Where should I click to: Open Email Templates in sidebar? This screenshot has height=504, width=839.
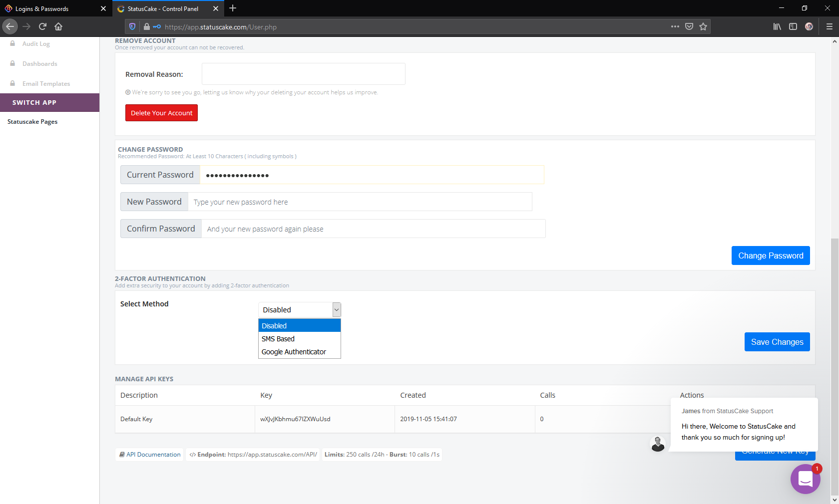pos(46,84)
